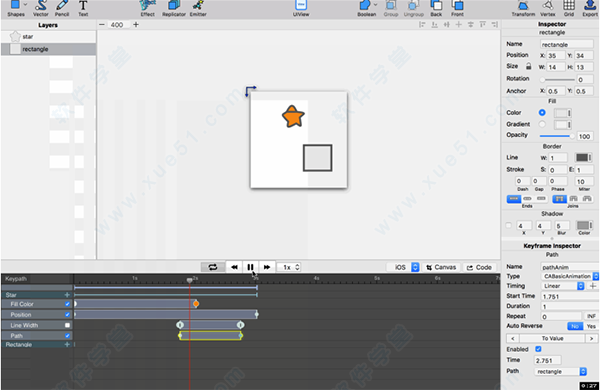Set Auto Reverse to No
600x390 pixels.
575,326
